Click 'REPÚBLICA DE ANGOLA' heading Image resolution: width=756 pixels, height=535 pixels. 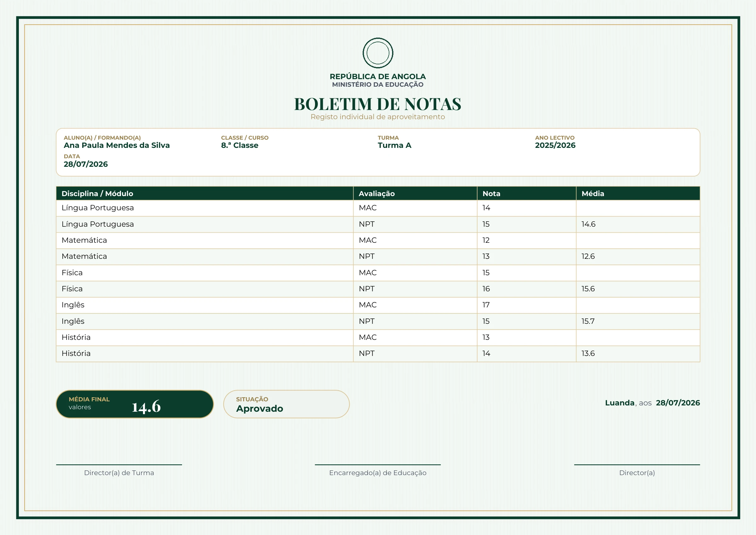click(x=378, y=77)
